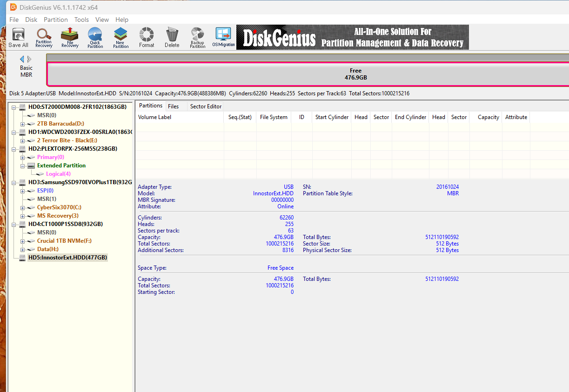Switch to the Files tab
569x392 pixels.
click(173, 106)
